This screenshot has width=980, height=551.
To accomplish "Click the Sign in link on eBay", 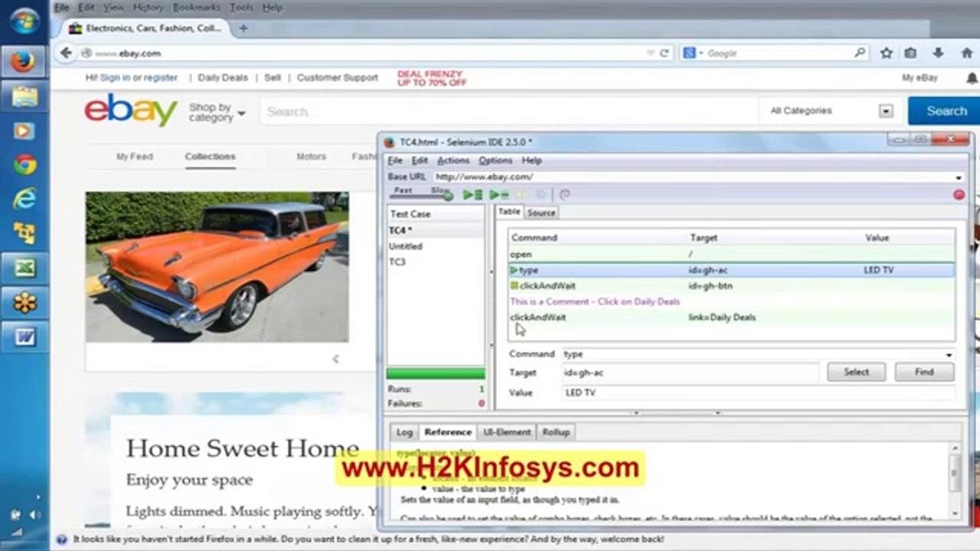I will click(115, 78).
